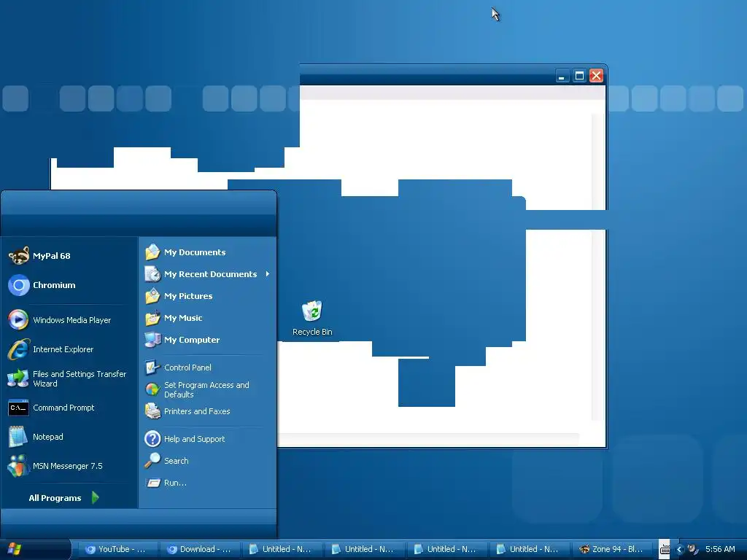Open on-screen keyboard tray icon

[665, 550]
